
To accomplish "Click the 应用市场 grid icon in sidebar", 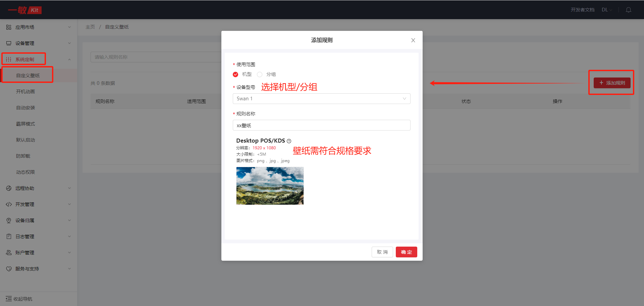I will coord(9,27).
